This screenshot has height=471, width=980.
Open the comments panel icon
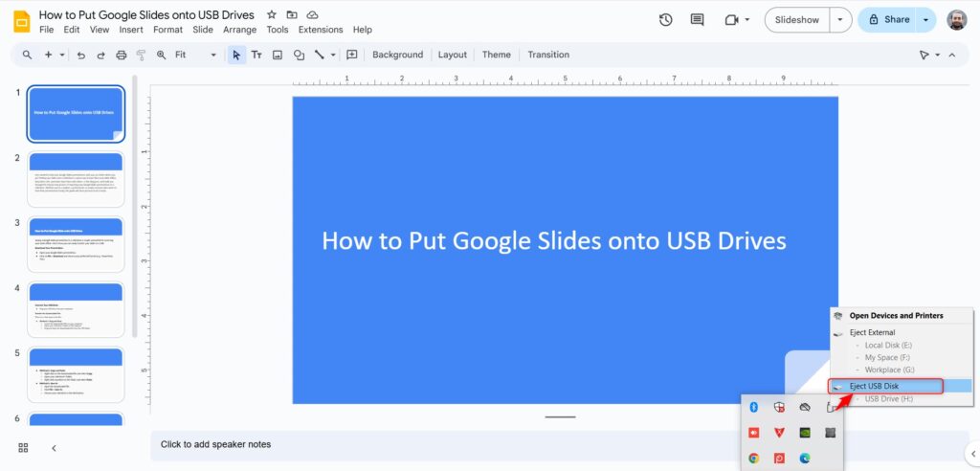click(697, 19)
